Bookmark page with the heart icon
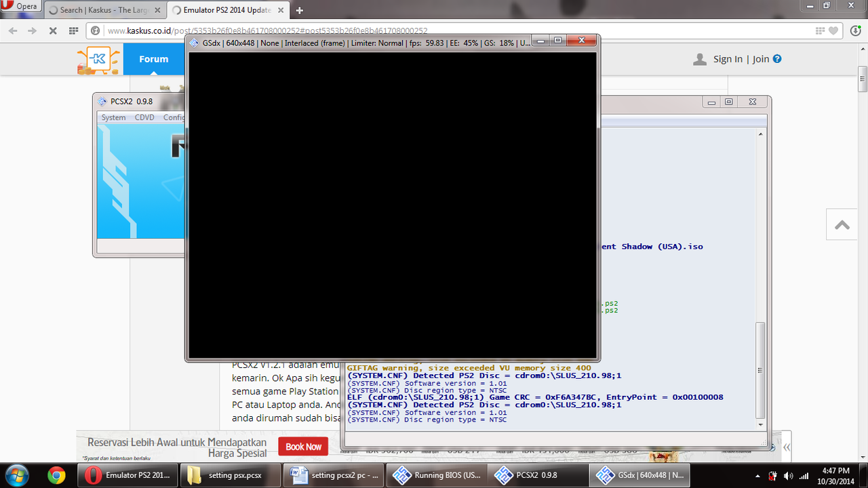Viewport: 868px width, 488px height. (x=834, y=30)
